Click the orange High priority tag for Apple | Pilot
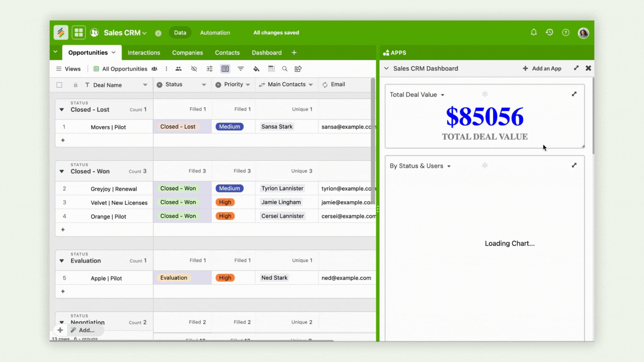This screenshot has height=362, width=644. (225, 278)
